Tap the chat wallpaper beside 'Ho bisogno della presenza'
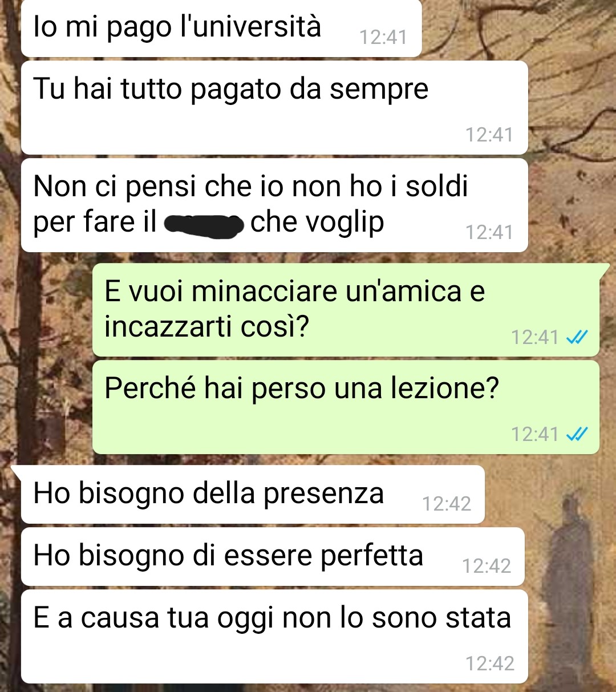The height and width of the screenshot is (692, 616). point(548,494)
